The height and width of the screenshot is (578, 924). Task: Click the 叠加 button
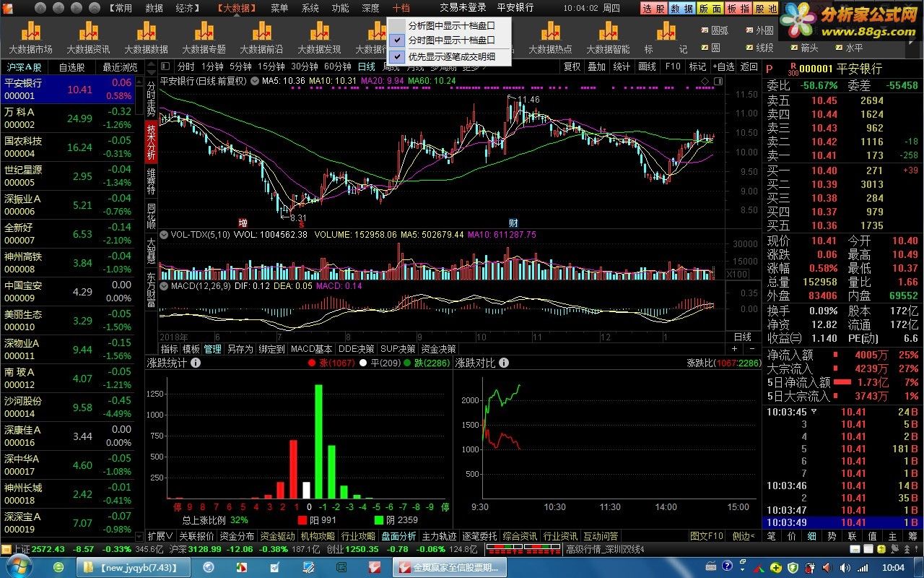[596, 66]
